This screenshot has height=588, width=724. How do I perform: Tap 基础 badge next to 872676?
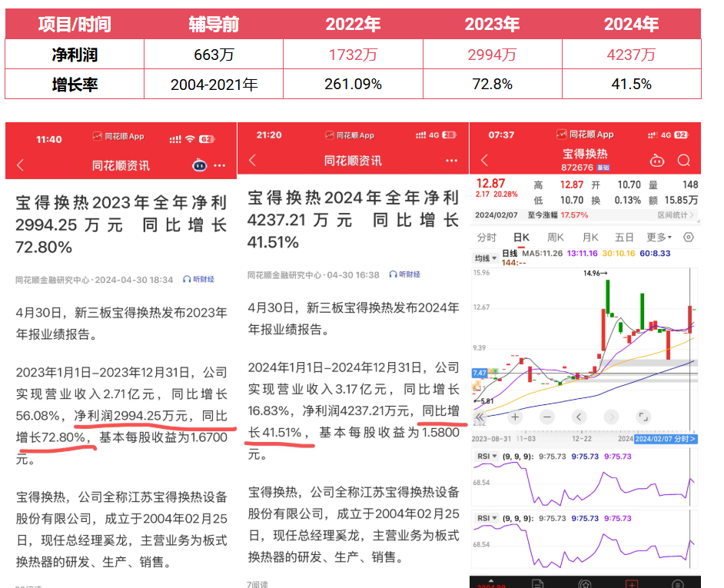pyautogui.click(x=603, y=168)
